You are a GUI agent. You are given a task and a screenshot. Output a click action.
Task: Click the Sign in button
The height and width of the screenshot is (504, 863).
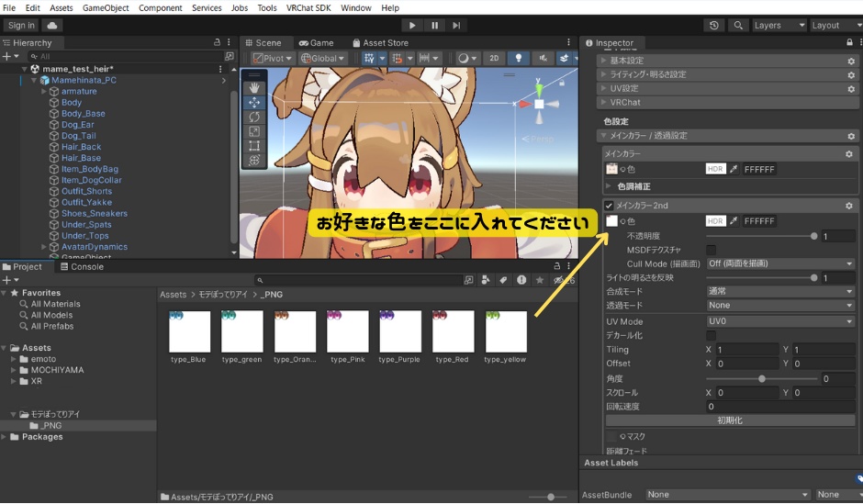(x=21, y=26)
